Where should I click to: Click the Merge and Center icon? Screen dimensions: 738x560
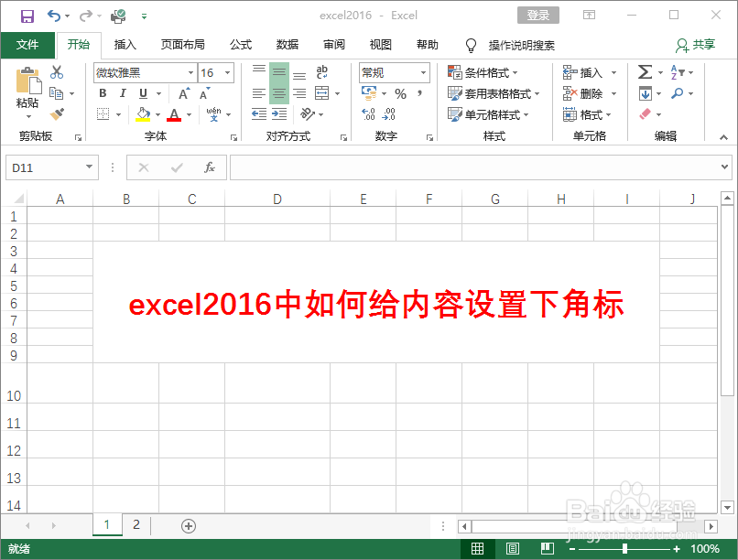click(x=322, y=93)
